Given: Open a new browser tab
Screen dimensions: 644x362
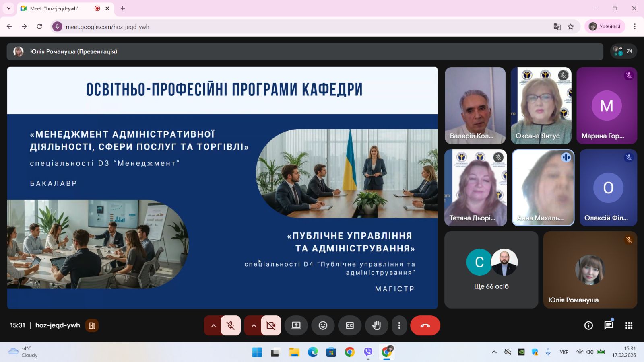Looking at the screenshot, I should pos(123,8).
